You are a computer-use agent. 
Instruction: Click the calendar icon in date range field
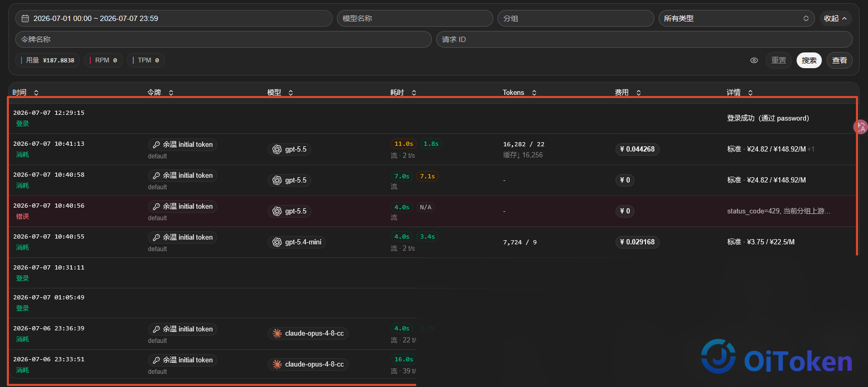(x=25, y=18)
